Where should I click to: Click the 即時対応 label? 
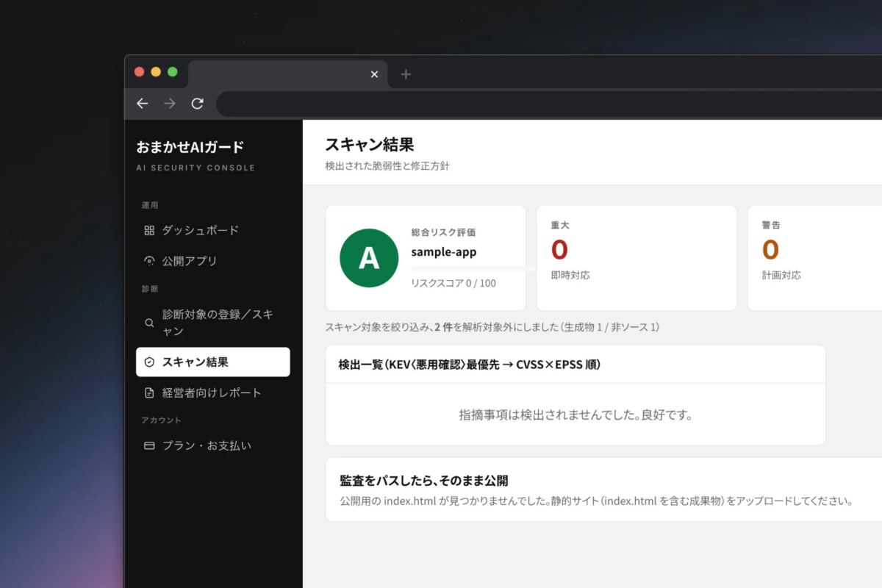pos(570,276)
